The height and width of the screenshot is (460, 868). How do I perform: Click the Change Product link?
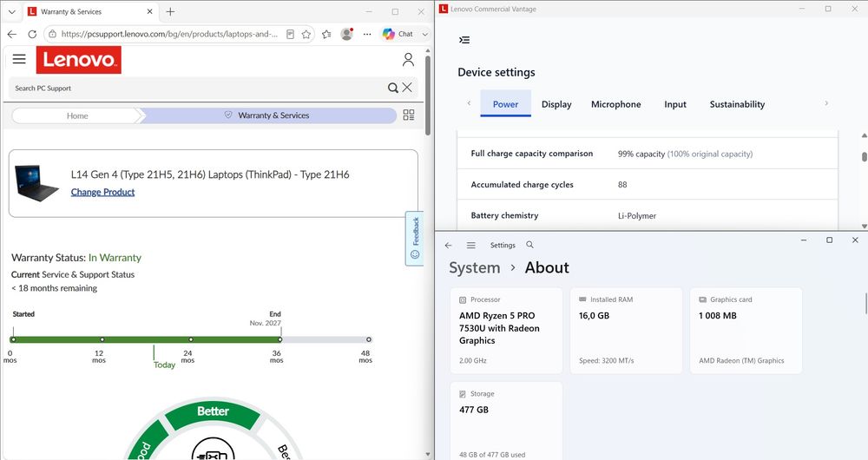[x=102, y=192]
